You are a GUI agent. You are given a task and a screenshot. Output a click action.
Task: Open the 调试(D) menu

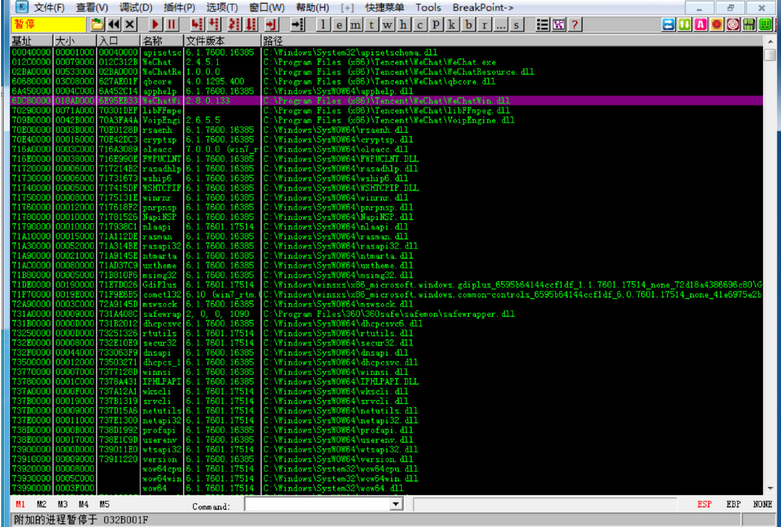point(135,7)
